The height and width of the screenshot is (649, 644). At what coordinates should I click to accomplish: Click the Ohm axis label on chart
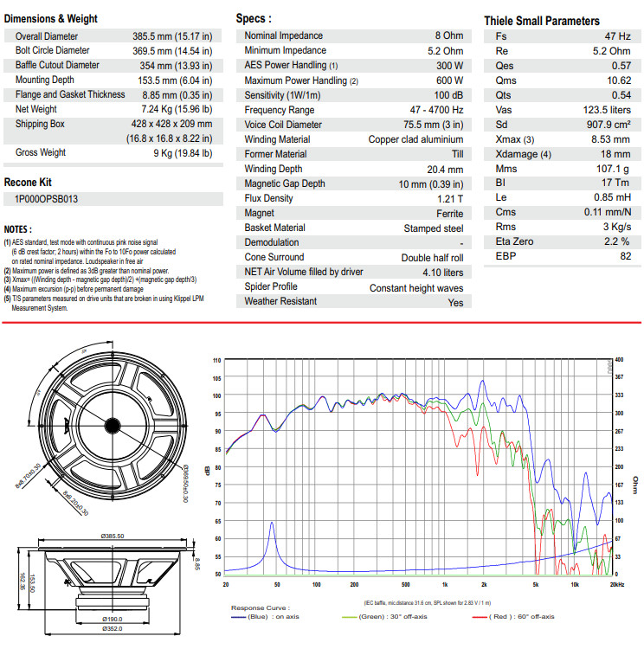pos(635,485)
